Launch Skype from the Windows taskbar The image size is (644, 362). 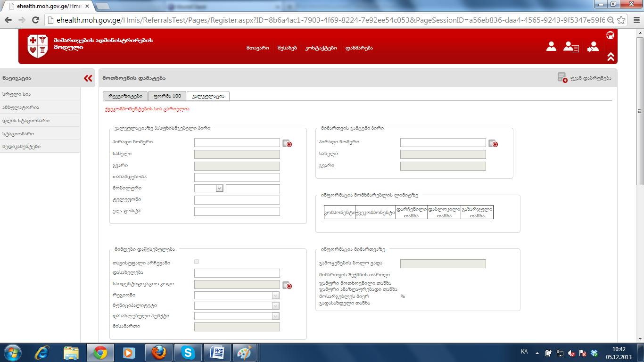pyautogui.click(x=188, y=353)
